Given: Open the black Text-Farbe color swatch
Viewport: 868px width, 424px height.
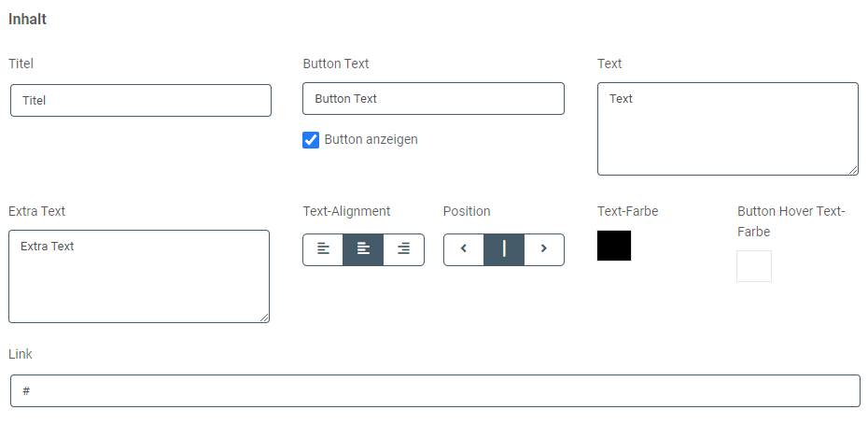Looking at the screenshot, I should pos(614,246).
